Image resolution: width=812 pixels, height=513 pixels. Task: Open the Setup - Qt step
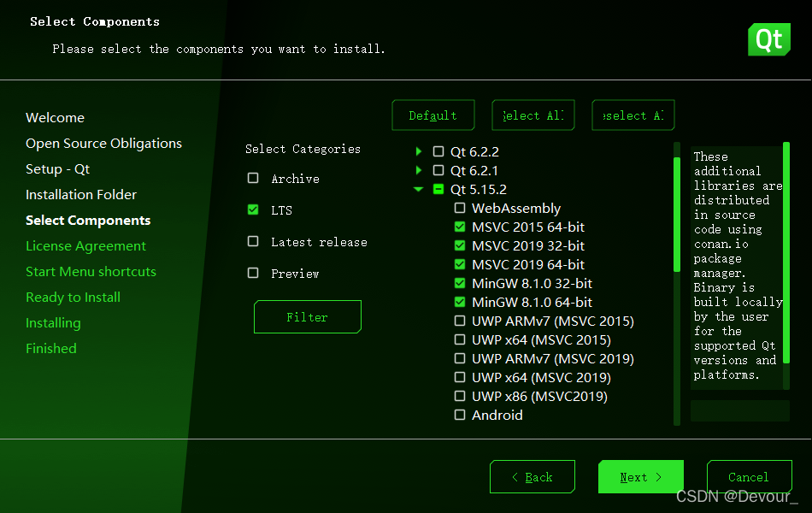[x=57, y=169]
